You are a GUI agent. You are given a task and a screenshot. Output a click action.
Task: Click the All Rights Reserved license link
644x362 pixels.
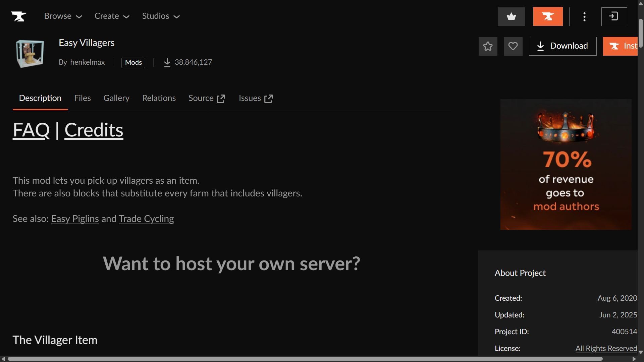click(x=606, y=348)
